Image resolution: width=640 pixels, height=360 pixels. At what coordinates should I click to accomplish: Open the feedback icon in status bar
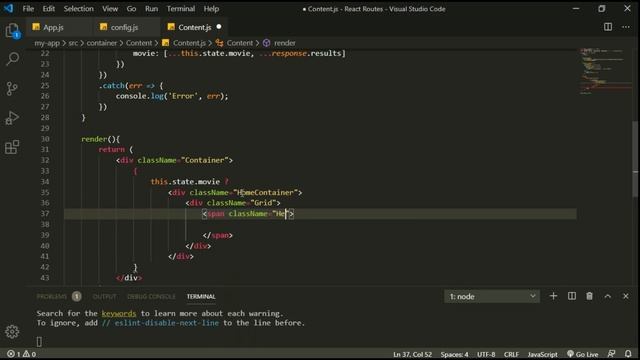point(611,354)
